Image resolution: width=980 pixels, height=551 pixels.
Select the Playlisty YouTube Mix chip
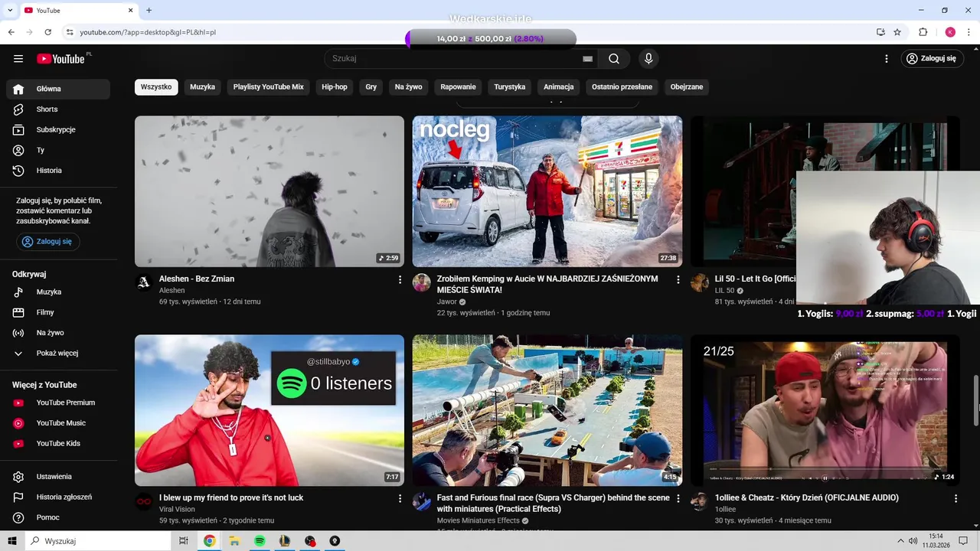[x=269, y=87]
